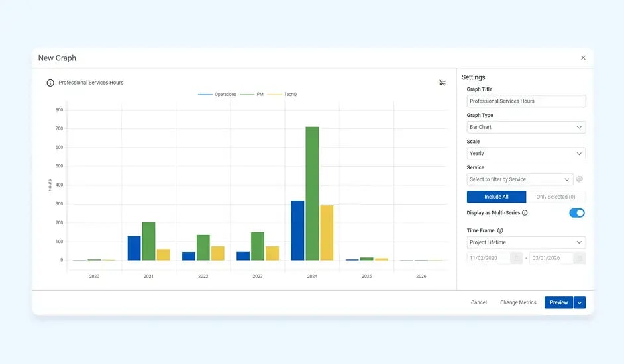This screenshot has width=624, height=364.
Task: Select the Include All tab
Action: (x=496, y=197)
